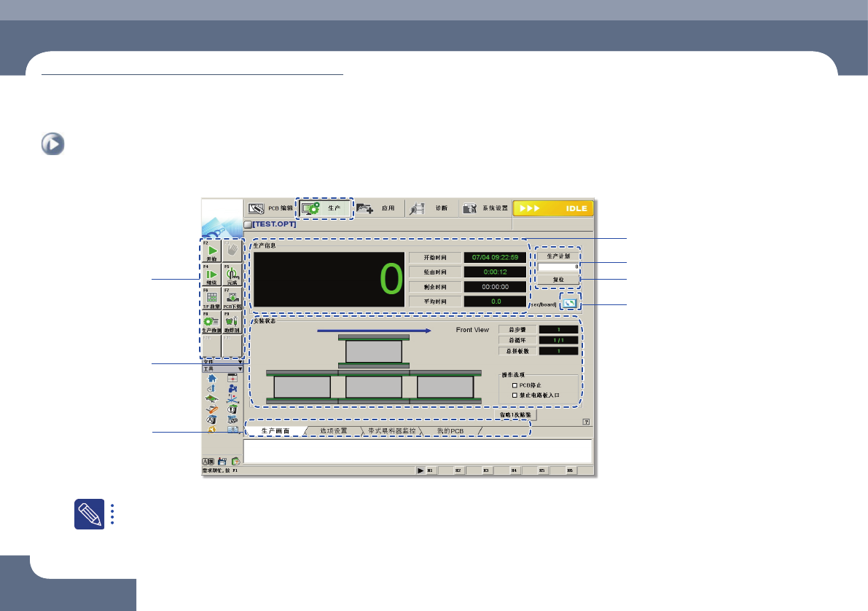The image size is (868, 611).
Task: Expand the 工具 panel arrow
Action: 239,369
